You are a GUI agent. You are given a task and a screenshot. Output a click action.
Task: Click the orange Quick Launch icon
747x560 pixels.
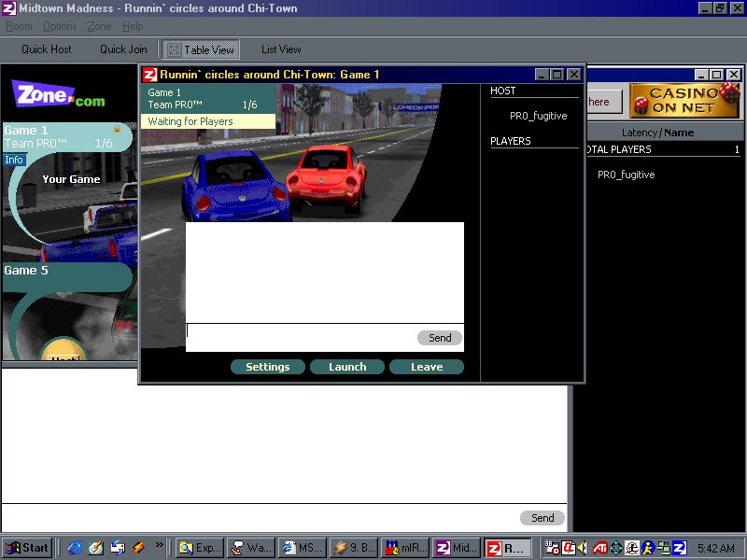pos(138,548)
